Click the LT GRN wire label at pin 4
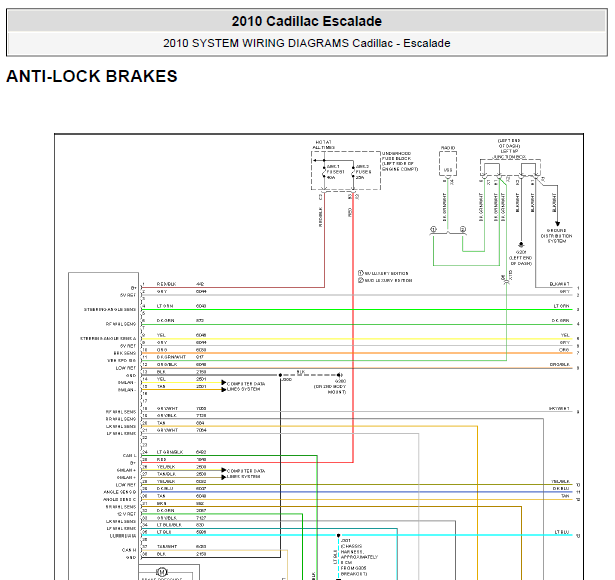Image resolution: width=615 pixels, height=580 pixels. pos(165,306)
